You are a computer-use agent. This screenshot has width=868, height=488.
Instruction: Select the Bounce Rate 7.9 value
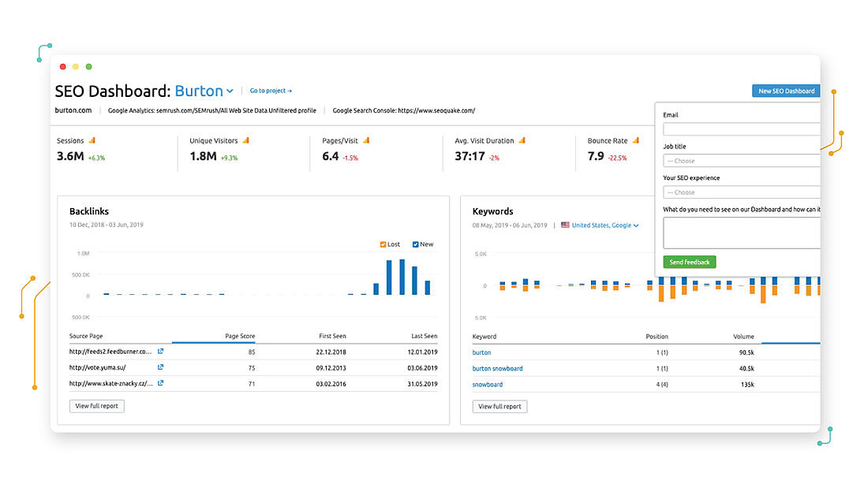pos(596,157)
